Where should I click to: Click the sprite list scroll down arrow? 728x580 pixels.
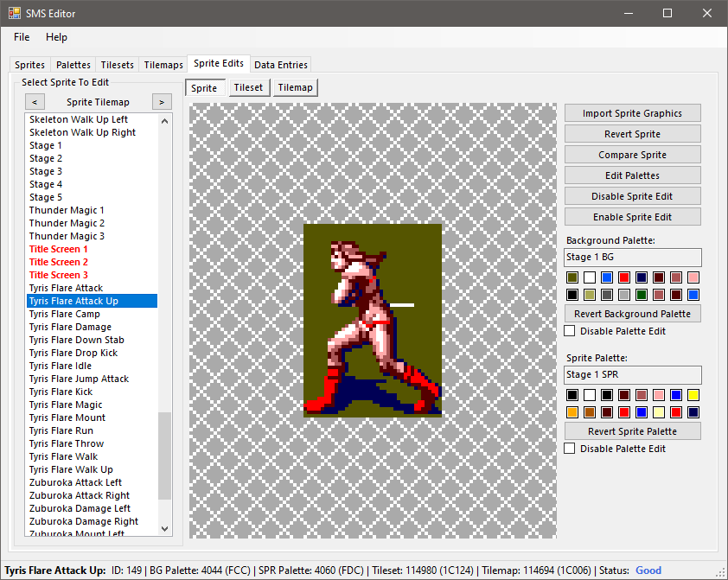tap(164, 528)
